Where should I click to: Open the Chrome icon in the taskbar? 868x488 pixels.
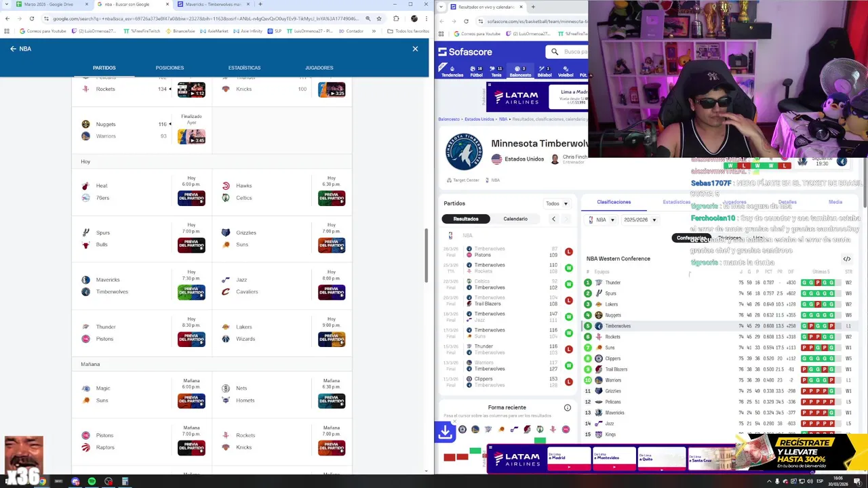(x=42, y=481)
